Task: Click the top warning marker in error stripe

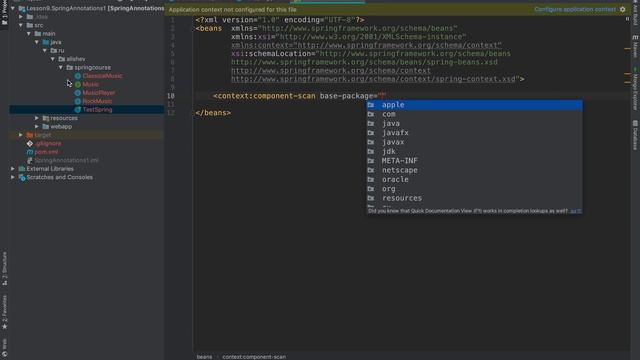Action: [627, 49]
